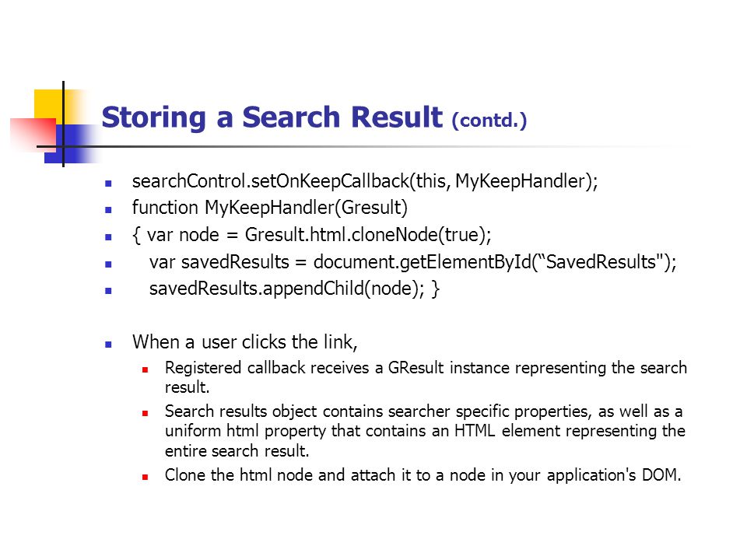Click the red gradient square in the logo
747x560 pixels.
pyautogui.click(x=35, y=135)
